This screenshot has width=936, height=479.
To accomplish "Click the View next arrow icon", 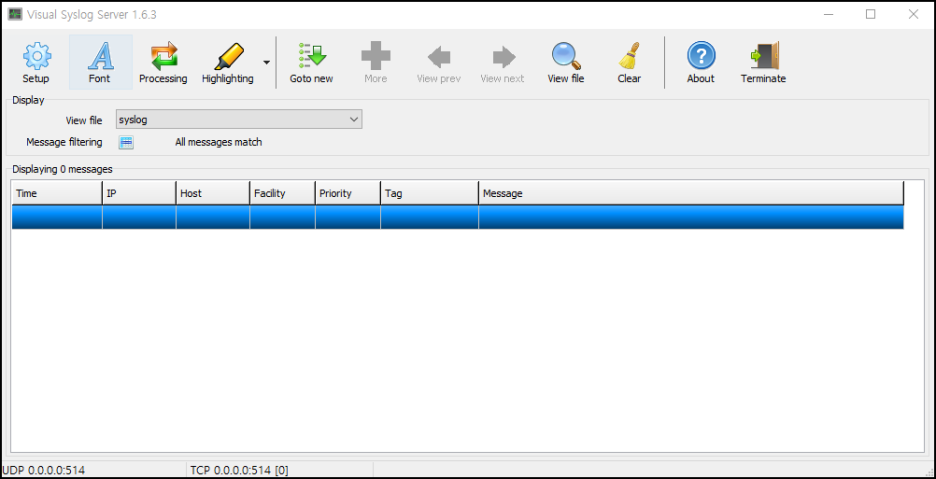I will [x=503, y=57].
